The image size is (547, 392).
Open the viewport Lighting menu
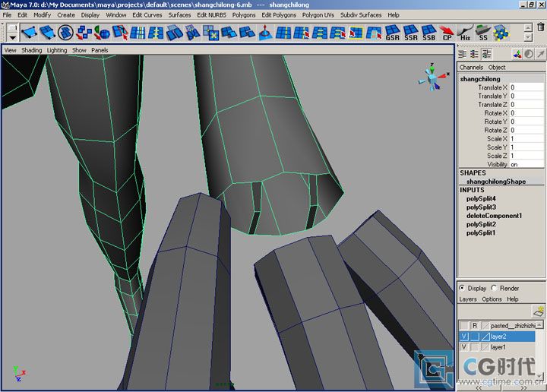coord(57,50)
